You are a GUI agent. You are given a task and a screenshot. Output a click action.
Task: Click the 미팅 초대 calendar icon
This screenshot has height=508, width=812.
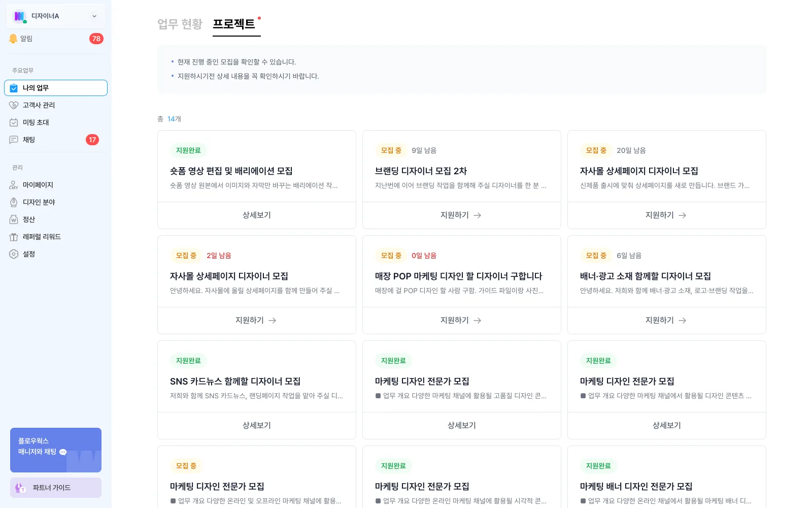(14, 122)
